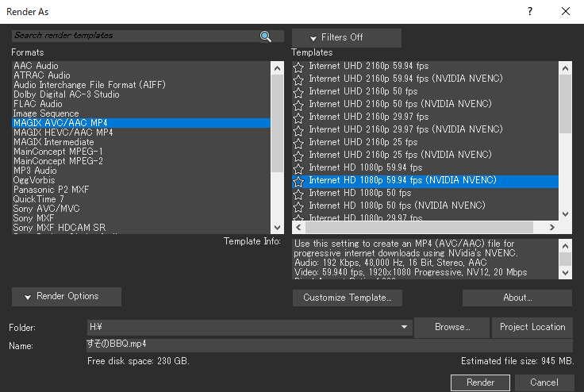The image size is (584, 392).
Task: Star the Internet UHD 2160p 50 fps template
Action: coord(298,92)
